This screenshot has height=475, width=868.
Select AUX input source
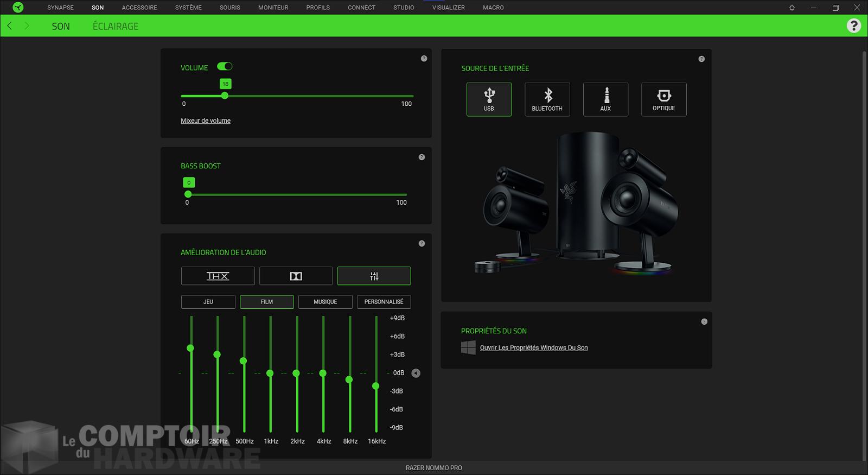click(x=605, y=99)
